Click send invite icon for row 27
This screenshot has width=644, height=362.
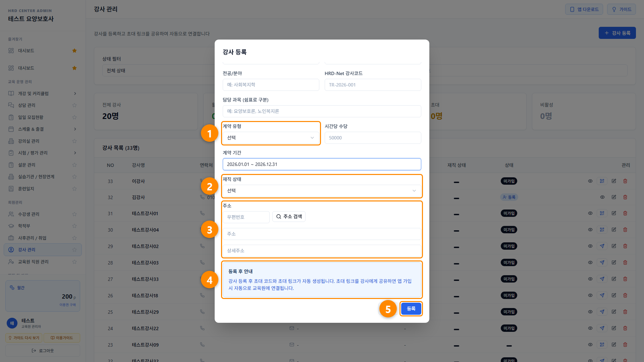click(x=602, y=279)
